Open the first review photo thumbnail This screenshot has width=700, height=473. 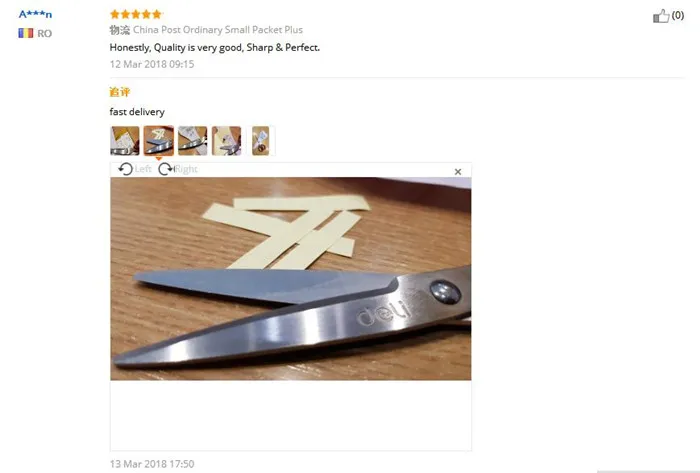click(x=125, y=141)
